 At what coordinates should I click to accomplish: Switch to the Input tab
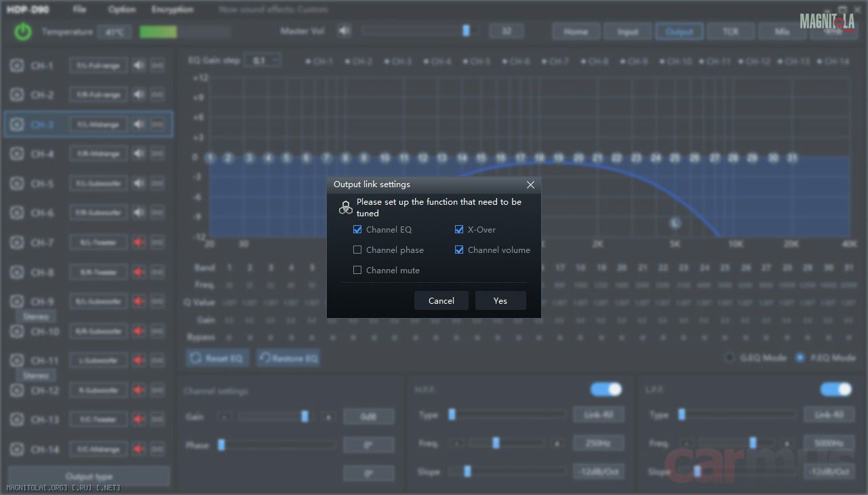point(627,32)
